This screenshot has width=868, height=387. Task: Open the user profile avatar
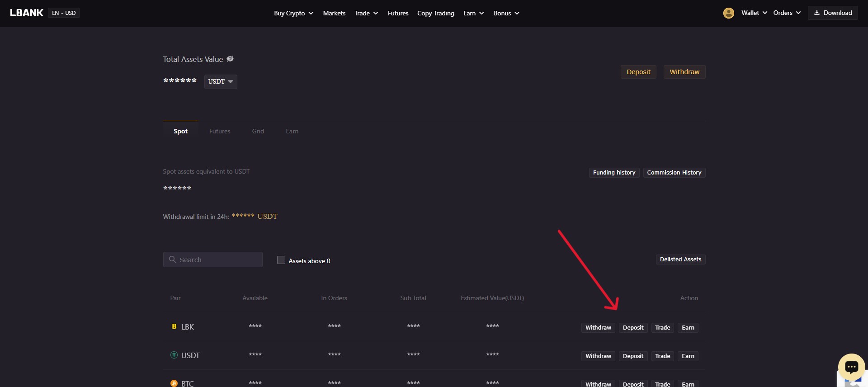(728, 13)
